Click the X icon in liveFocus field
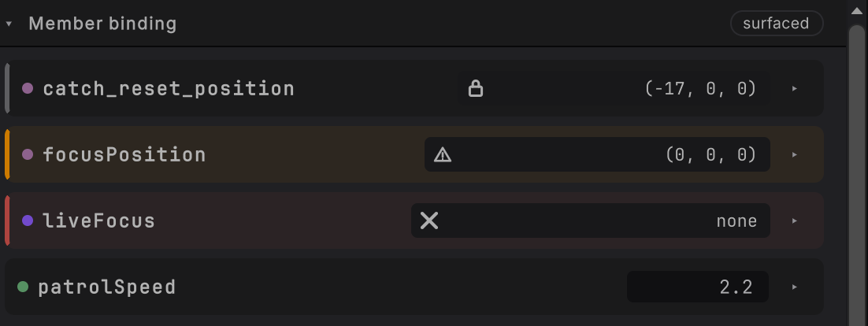This screenshot has height=326, width=868. 429,220
